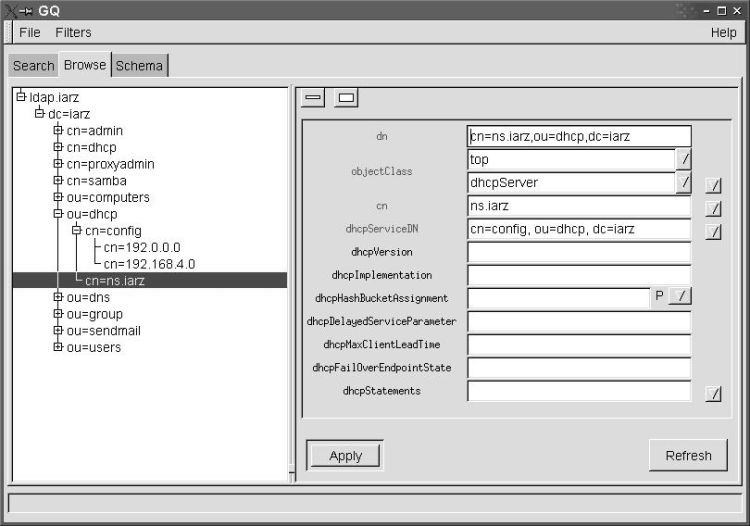The height and width of the screenshot is (526, 750).
Task: Open the File menu
Action: tap(30, 33)
